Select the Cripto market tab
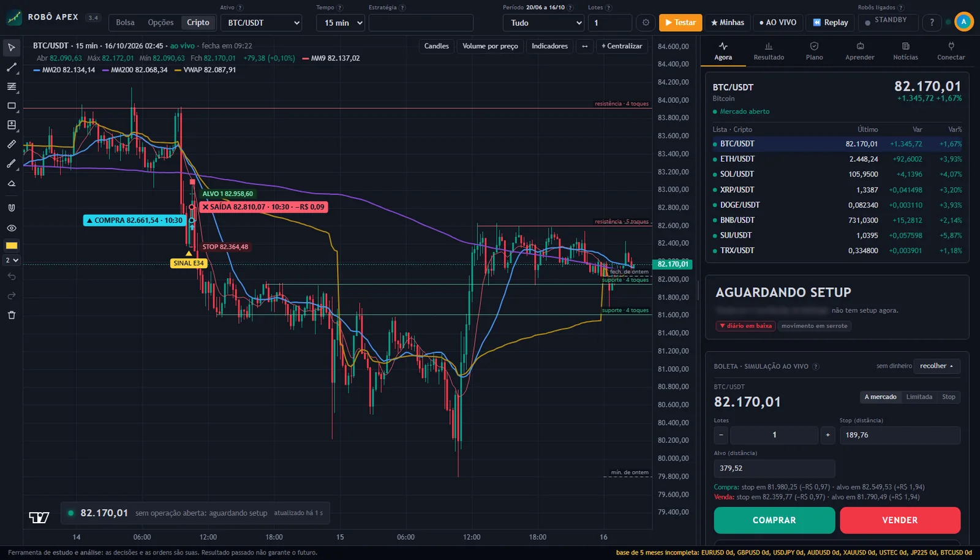This screenshot has width=980, height=560. click(x=198, y=23)
